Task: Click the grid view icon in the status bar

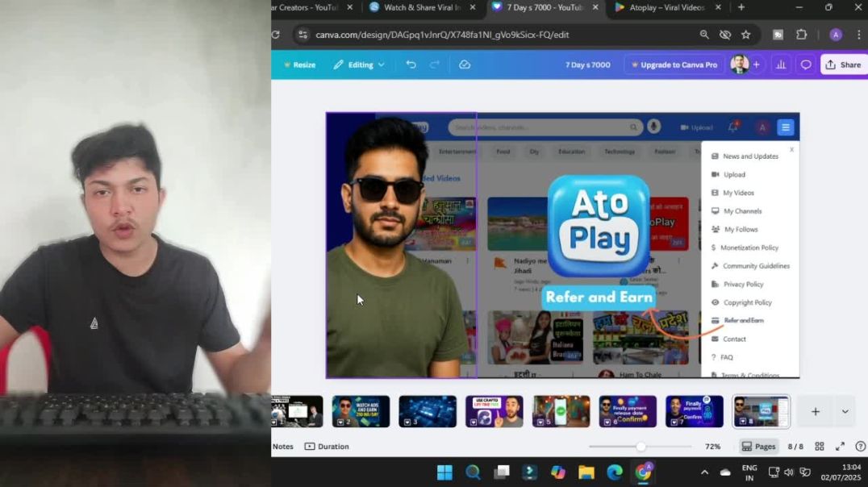Action: [820, 446]
